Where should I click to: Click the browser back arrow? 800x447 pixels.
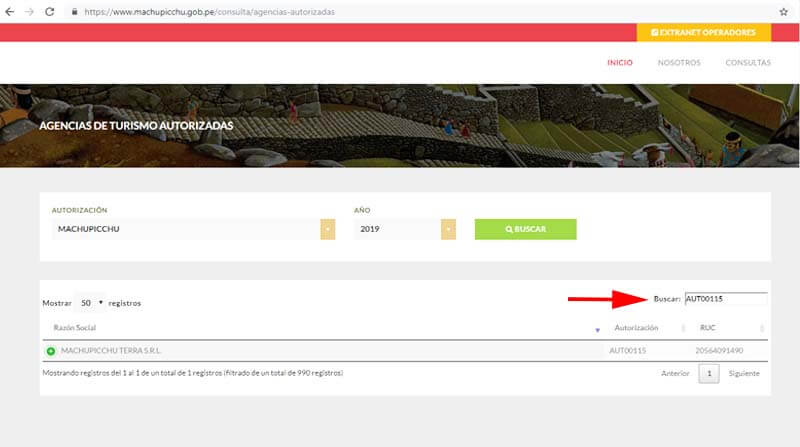click(x=10, y=11)
